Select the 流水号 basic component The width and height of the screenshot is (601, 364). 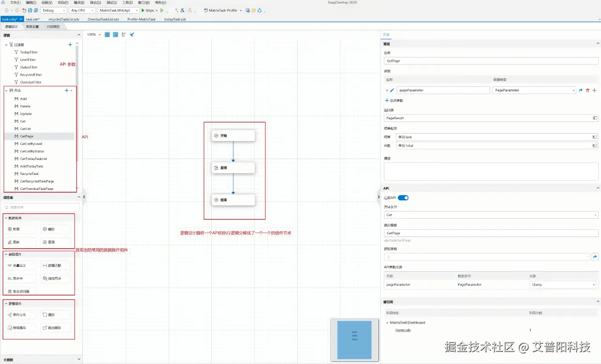pyautogui.click(x=20, y=279)
